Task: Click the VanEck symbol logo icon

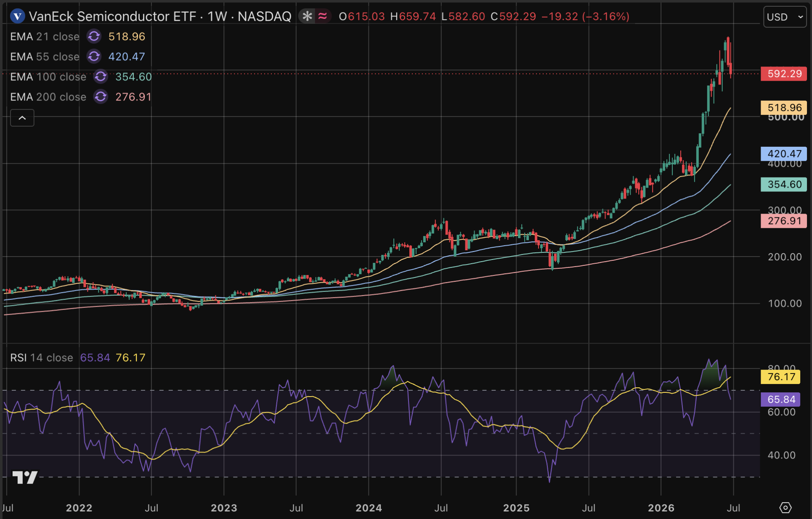Action: [17, 16]
